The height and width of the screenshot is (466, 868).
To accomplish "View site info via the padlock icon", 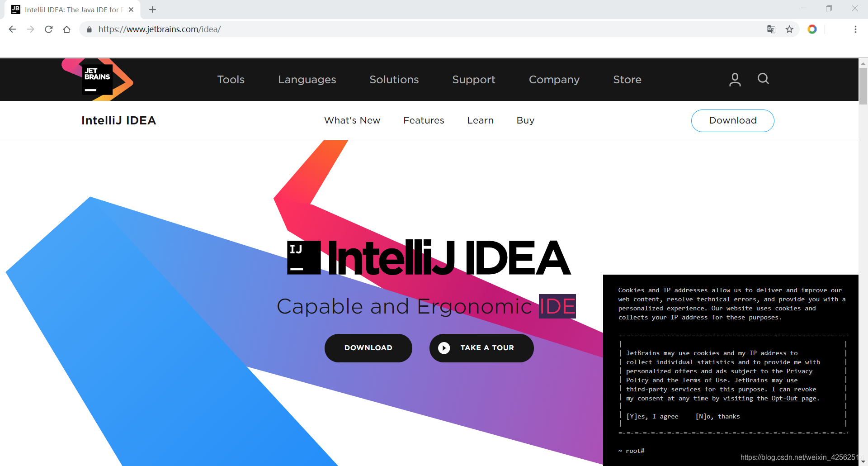I will (x=89, y=29).
